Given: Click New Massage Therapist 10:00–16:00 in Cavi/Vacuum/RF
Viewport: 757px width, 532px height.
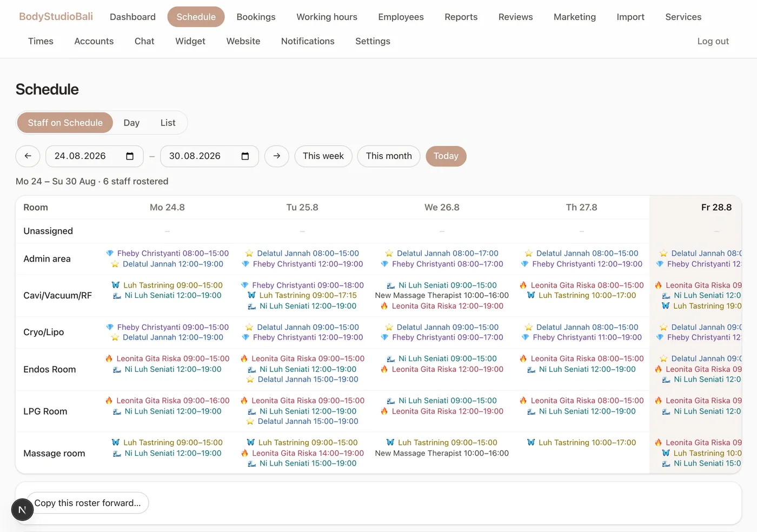Looking at the screenshot, I should (x=442, y=295).
